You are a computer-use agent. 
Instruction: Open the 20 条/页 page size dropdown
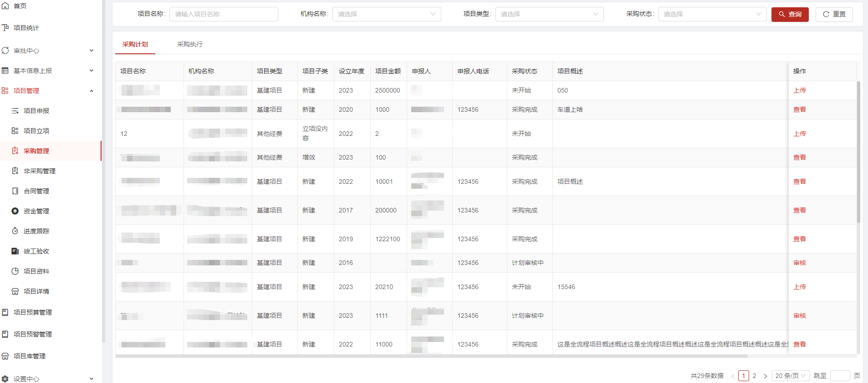791,376
